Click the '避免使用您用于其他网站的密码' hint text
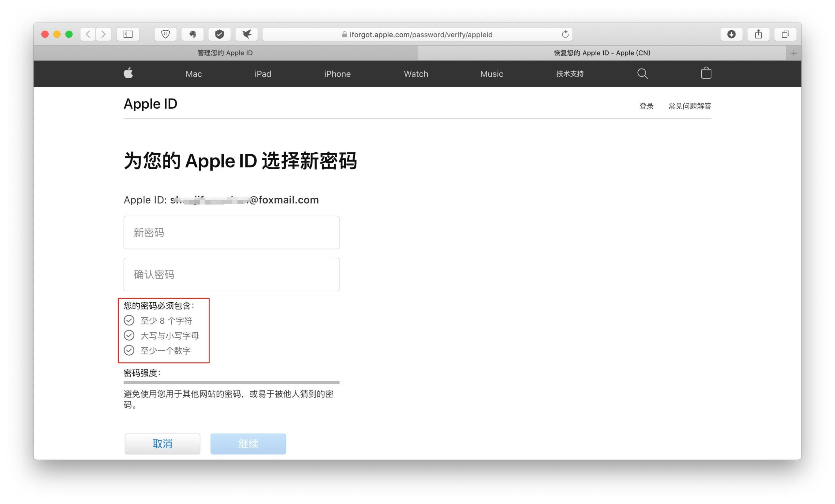 pyautogui.click(x=228, y=399)
